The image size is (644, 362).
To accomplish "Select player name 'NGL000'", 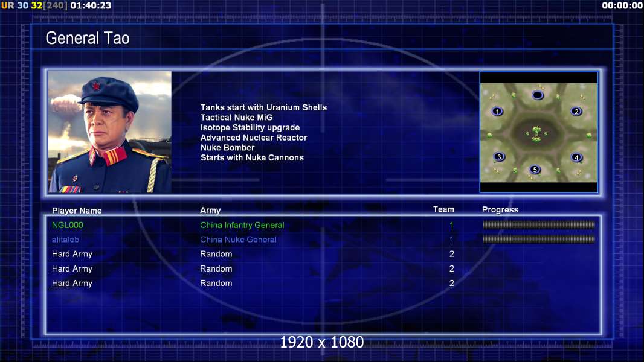I will (x=67, y=225).
